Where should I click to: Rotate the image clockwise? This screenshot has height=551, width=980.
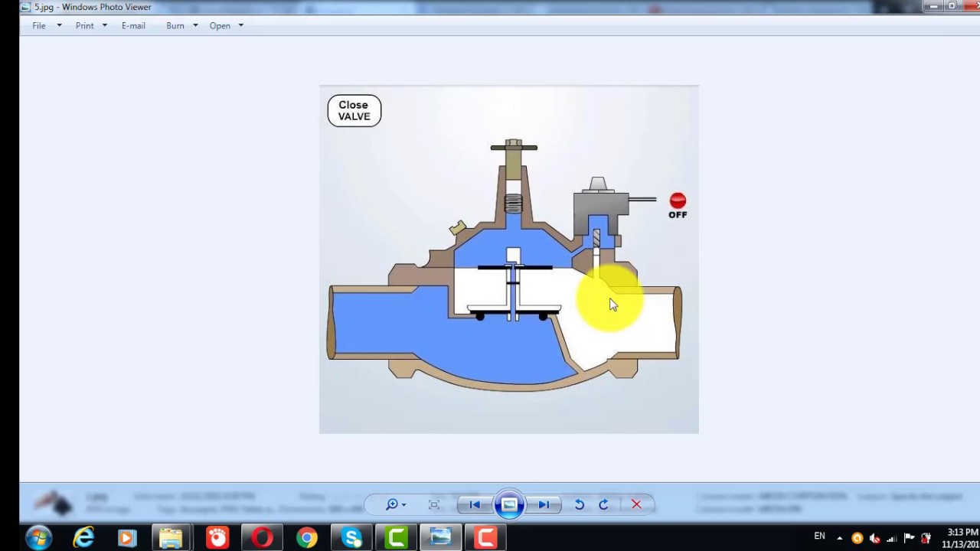point(604,504)
